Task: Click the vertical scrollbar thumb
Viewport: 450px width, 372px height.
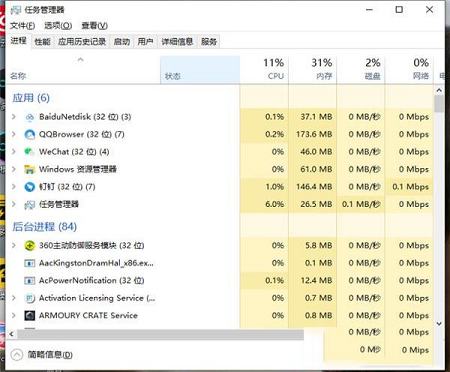Action: coord(439,104)
